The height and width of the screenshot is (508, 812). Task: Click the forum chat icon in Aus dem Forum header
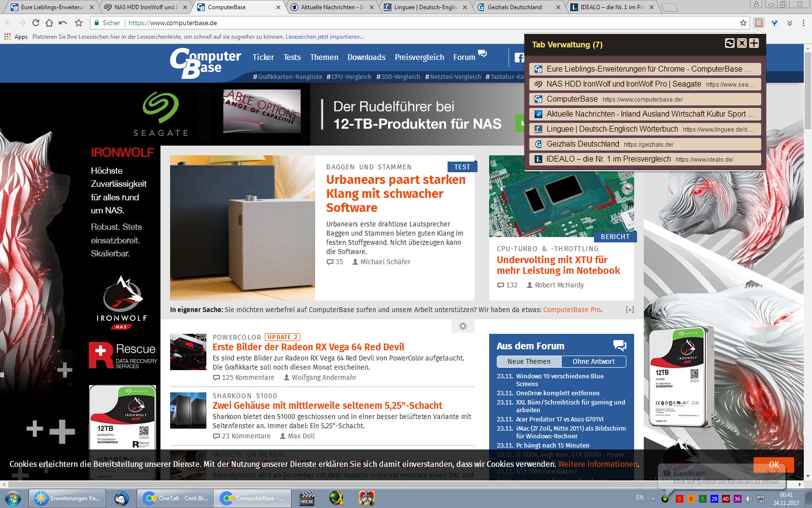tap(620, 345)
